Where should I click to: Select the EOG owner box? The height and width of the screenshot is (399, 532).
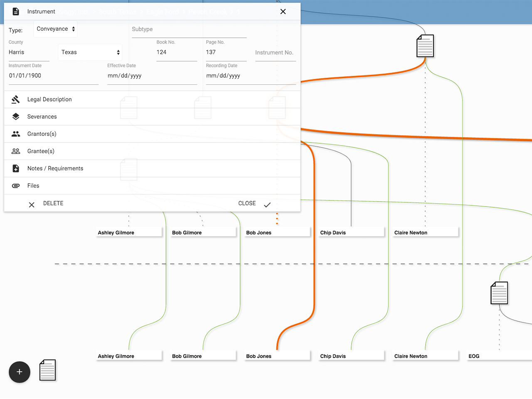[499, 356]
